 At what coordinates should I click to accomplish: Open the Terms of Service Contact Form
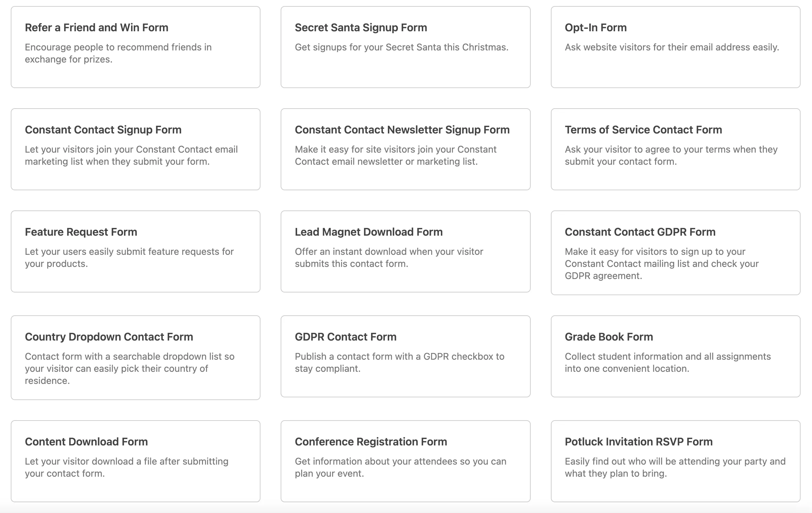coord(676,149)
